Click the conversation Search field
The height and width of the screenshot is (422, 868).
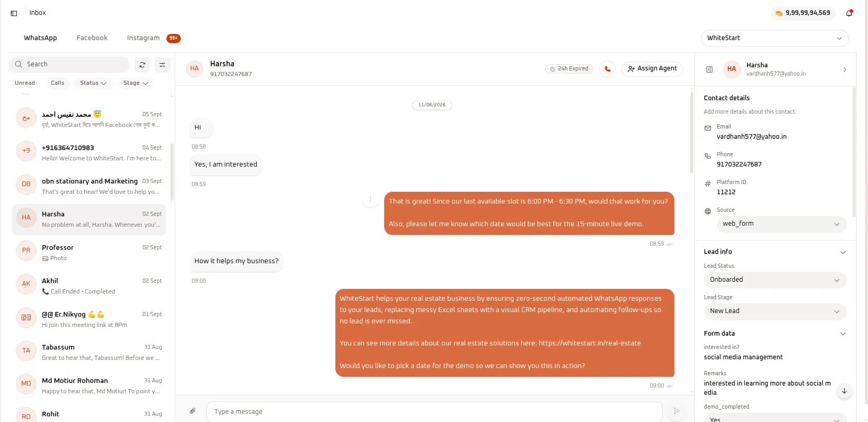(69, 65)
